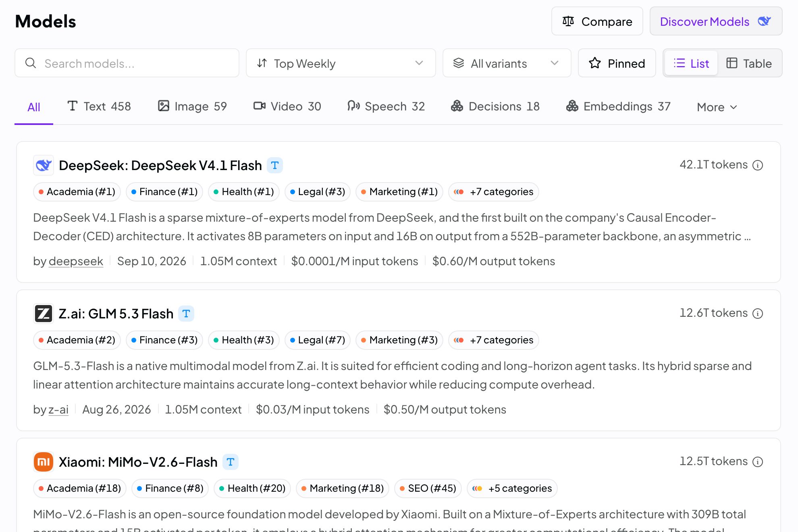Select the All tab

click(34, 107)
